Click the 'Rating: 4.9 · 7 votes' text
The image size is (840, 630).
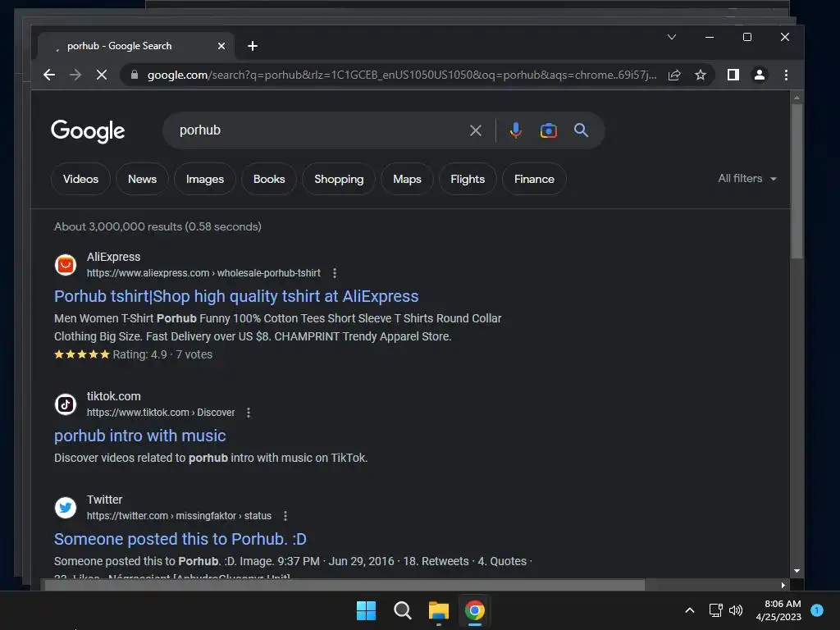point(162,354)
